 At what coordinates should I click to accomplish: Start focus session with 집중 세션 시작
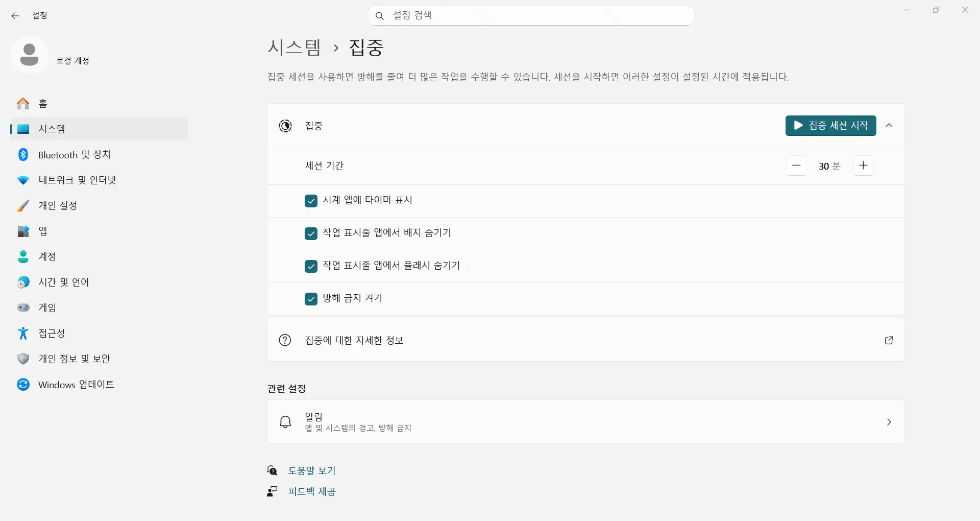coord(830,126)
